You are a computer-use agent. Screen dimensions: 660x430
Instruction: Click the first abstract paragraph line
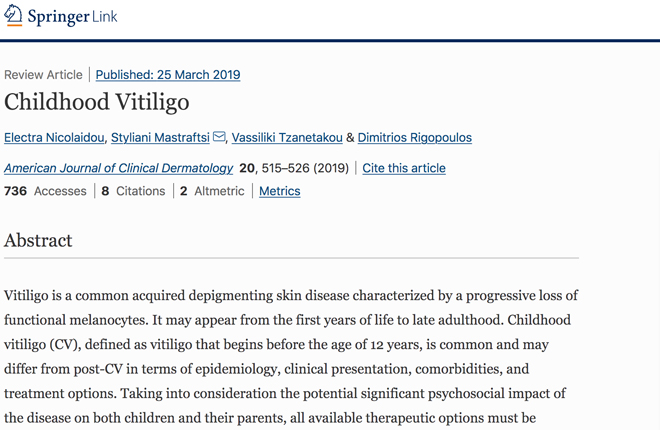coord(291,295)
